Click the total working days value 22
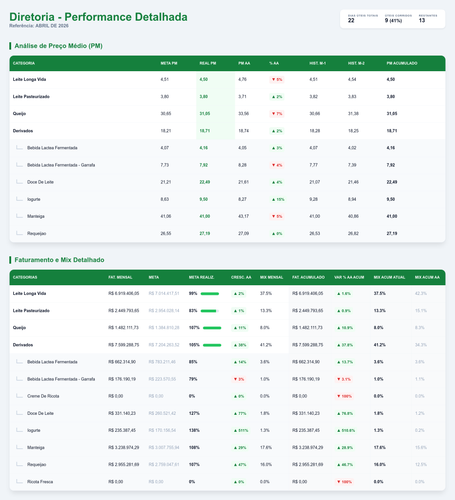Screen dimensions: 455x500 351,21
